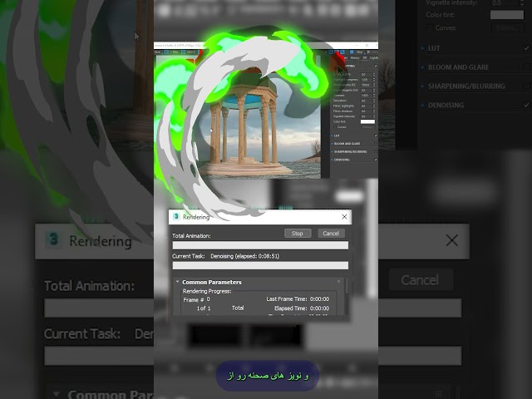Click Cancel in the small Rendering dialog
Image resolution: width=532 pixels, height=399 pixels.
coord(331,233)
